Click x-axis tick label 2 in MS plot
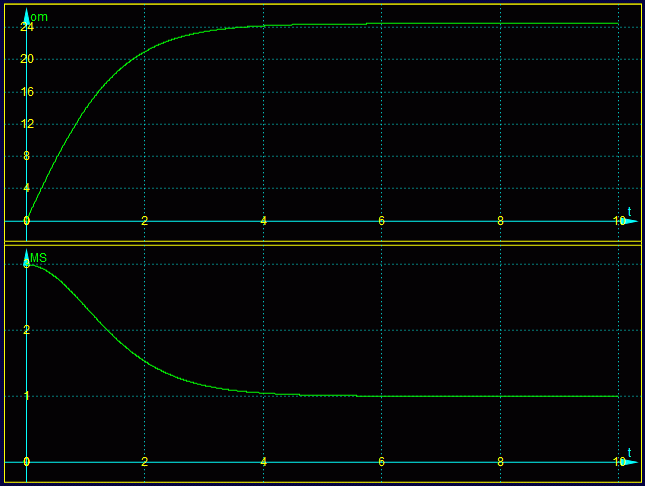This screenshot has width=645, height=486. click(145, 462)
